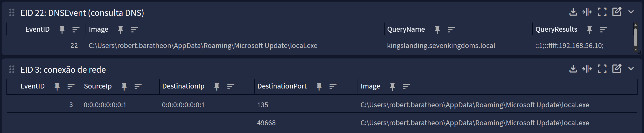
Task: Click the DestinationPort 49668 cell
Action: (266, 123)
